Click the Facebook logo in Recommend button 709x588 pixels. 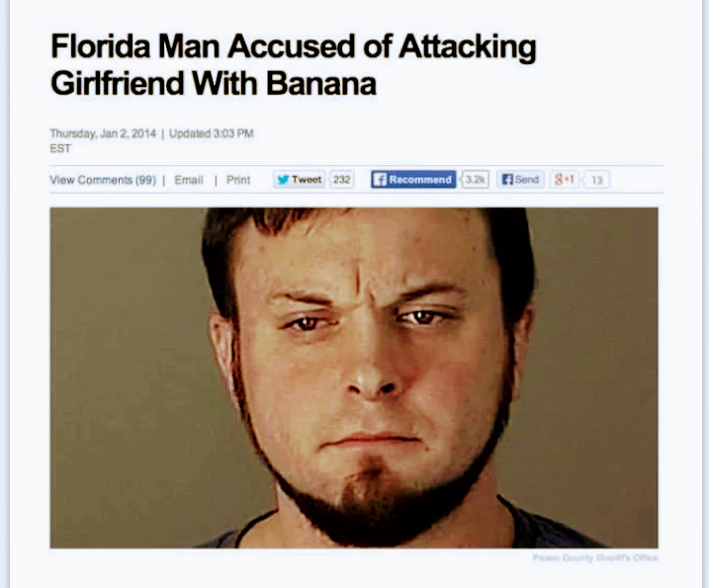380,180
